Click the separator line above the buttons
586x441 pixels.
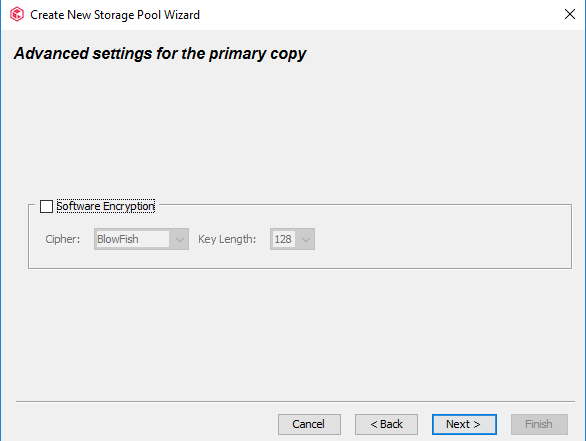(x=295, y=402)
